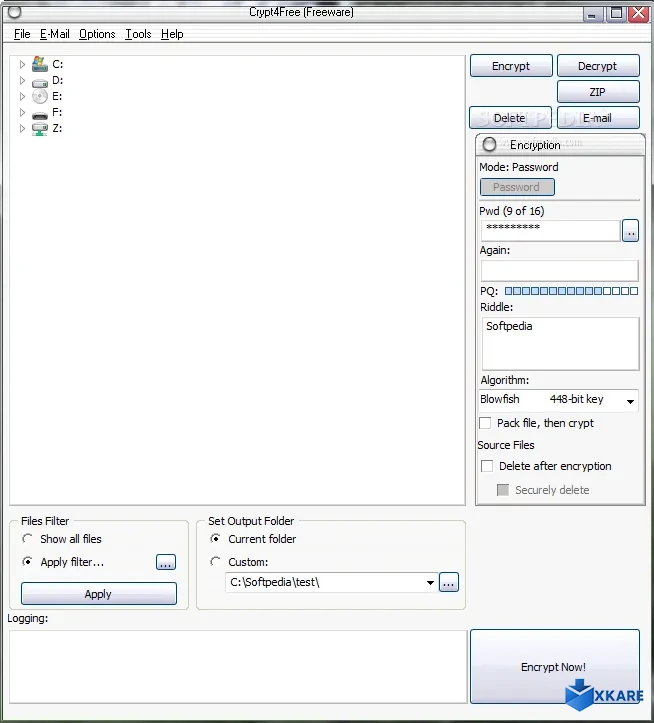This screenshot has height=723, width=654.
Task: Click the Delete button
Action: 510,118
